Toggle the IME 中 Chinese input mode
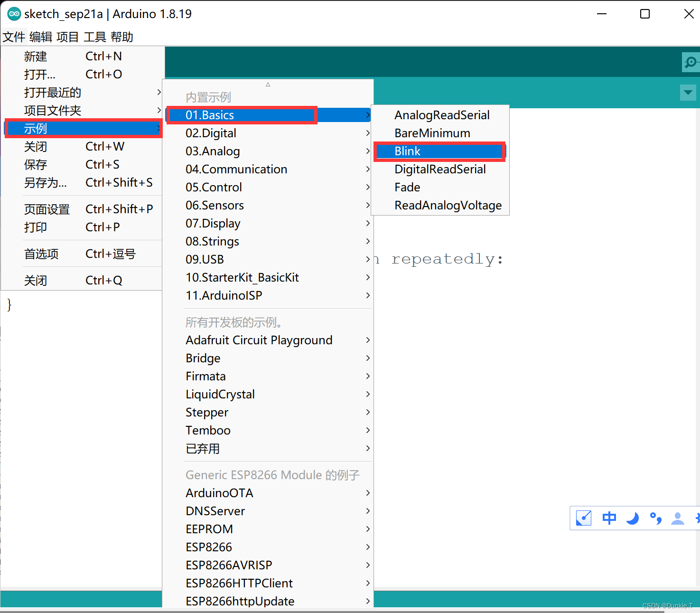Screen dimensions: 700x613 point(609,518)
